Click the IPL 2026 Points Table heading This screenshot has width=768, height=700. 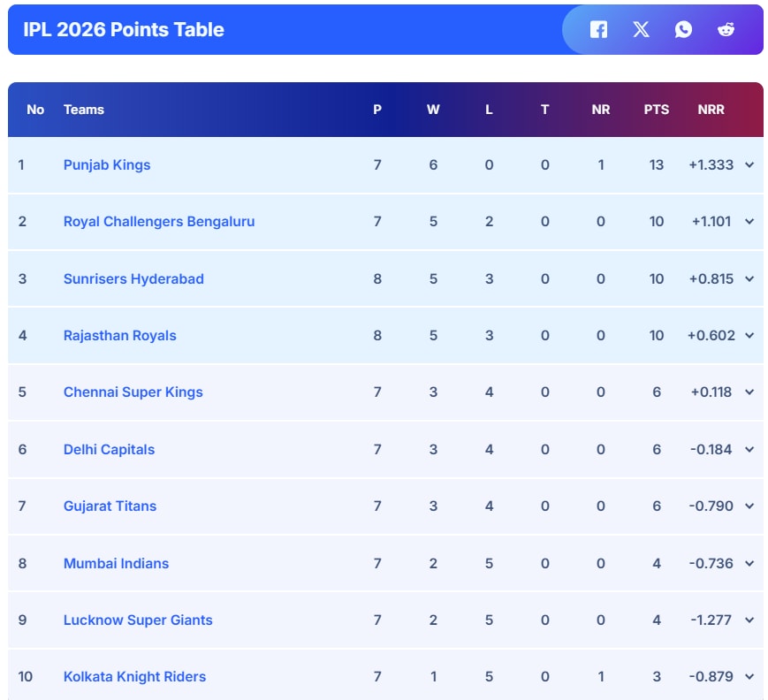point(124,29)
